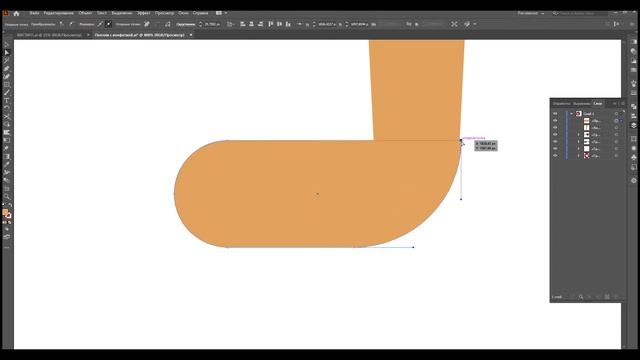
Task: Switch to the inactive first document tab
Action: 49,35
